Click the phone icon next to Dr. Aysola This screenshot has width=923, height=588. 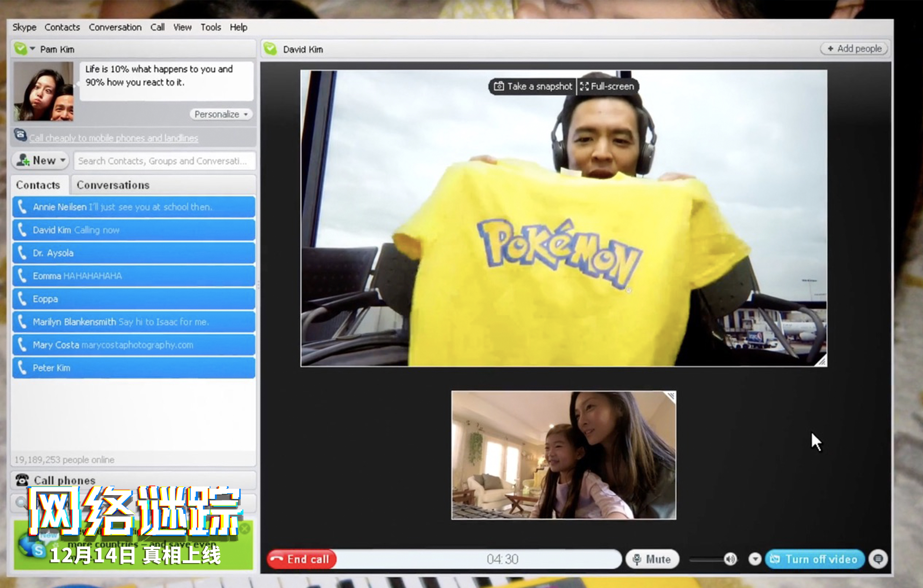22,253
